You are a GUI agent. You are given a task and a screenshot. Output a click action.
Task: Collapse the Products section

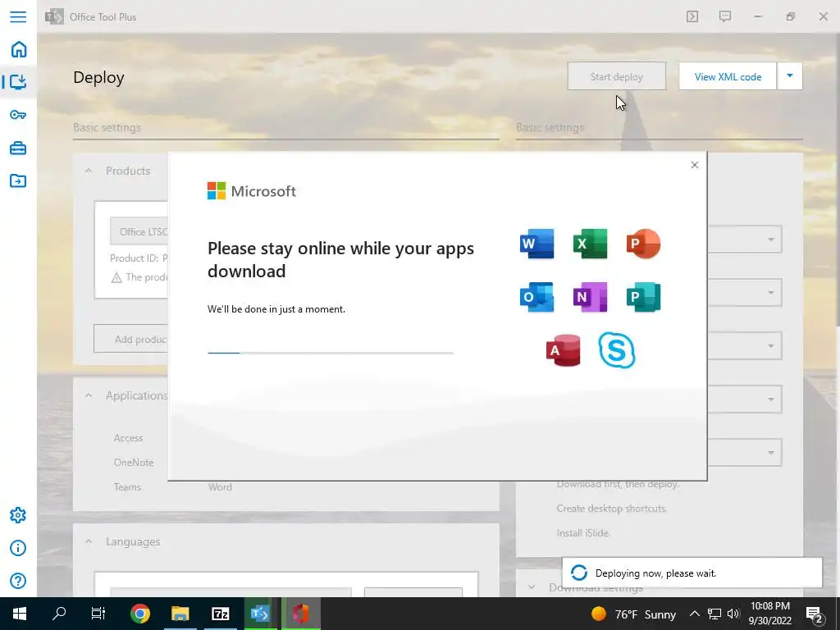(x=89, y=171)
